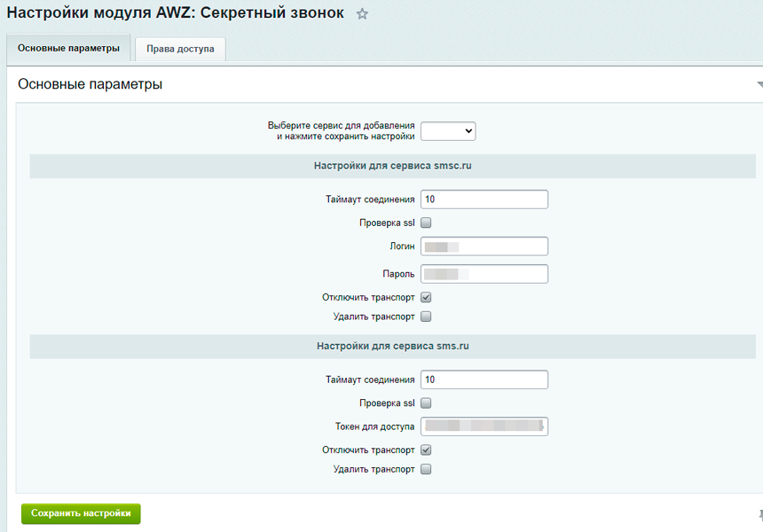Screen dimensions: 763x532
Task: Click Таймаут соединения field for sms.ru
Action: click(x=484, y=379)
